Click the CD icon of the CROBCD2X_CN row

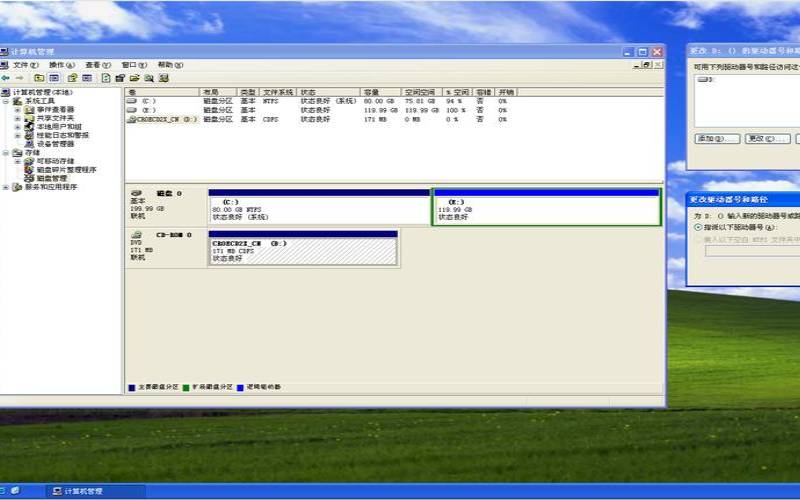pos(132,119)
